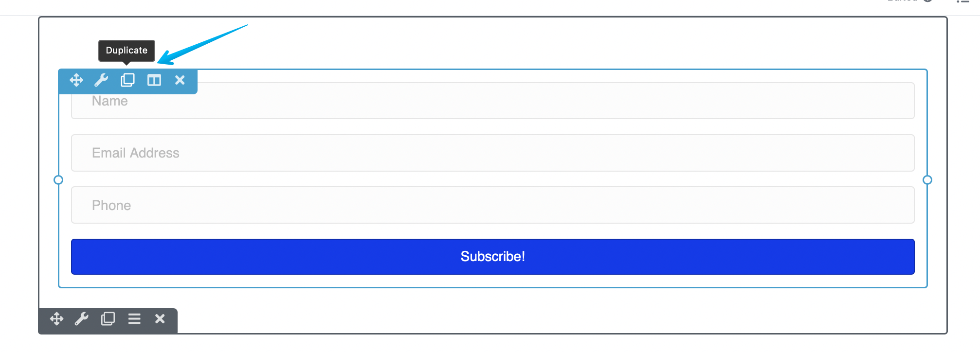Image resolution: width=980 pixels, height=352 pixels.
Task: Duplicate the row using gray copy icon
Action: (108, 319)
